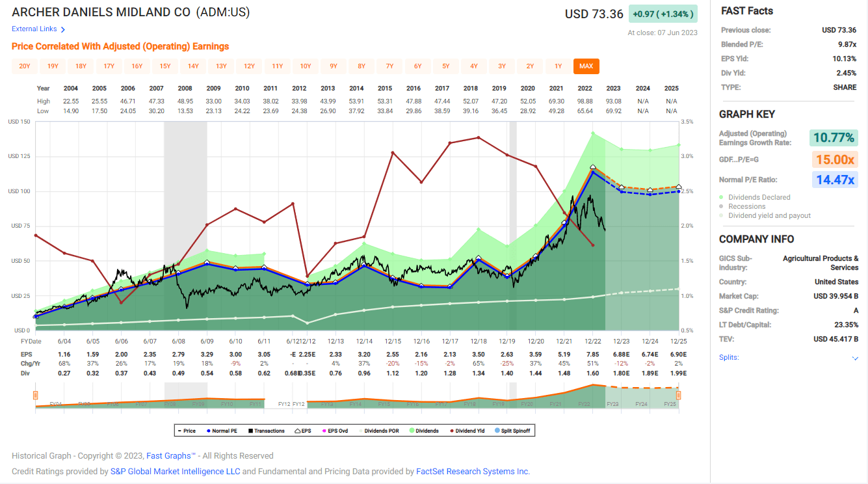The height and width of the screenshot is (484, 868).
Task: Select the 5Y time range
Action: click(x=445, y=66)
